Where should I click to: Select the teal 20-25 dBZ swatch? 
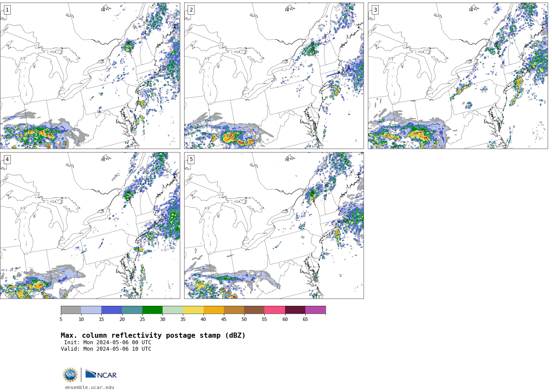click(132, 310)
